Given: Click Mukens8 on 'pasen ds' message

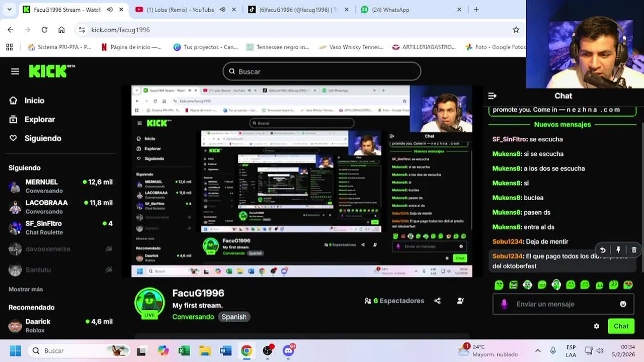Looking at the screenshot, I should [x=506, y=213].
